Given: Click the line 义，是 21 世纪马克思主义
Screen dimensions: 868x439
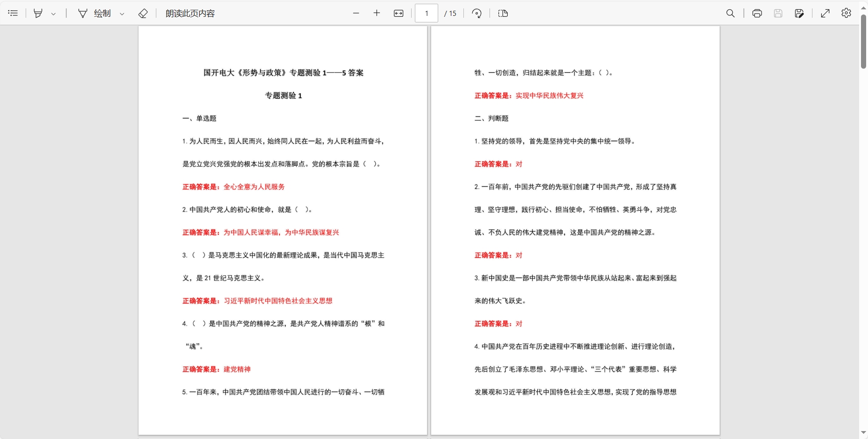Looking at the screenshot, I should 224,278.
